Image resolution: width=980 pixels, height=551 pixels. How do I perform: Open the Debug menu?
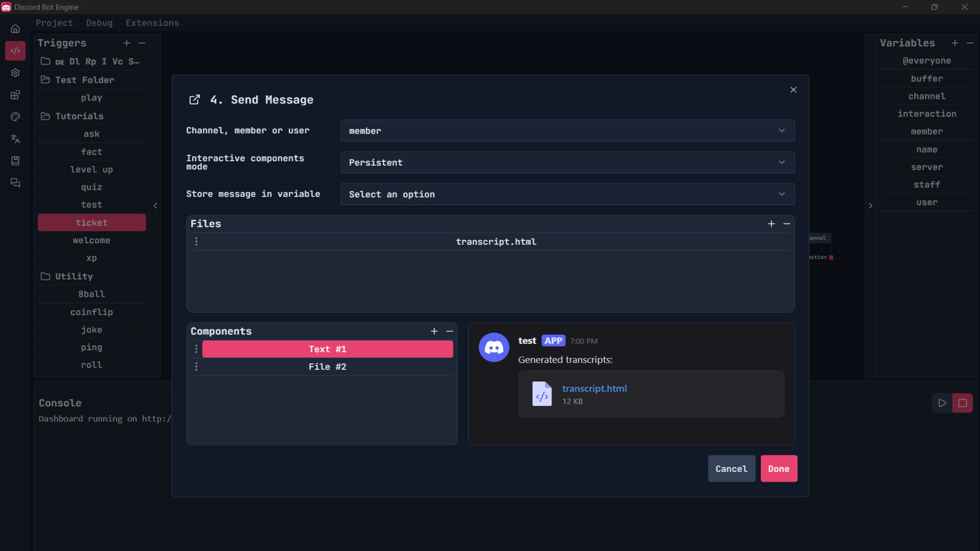(99, 23)
